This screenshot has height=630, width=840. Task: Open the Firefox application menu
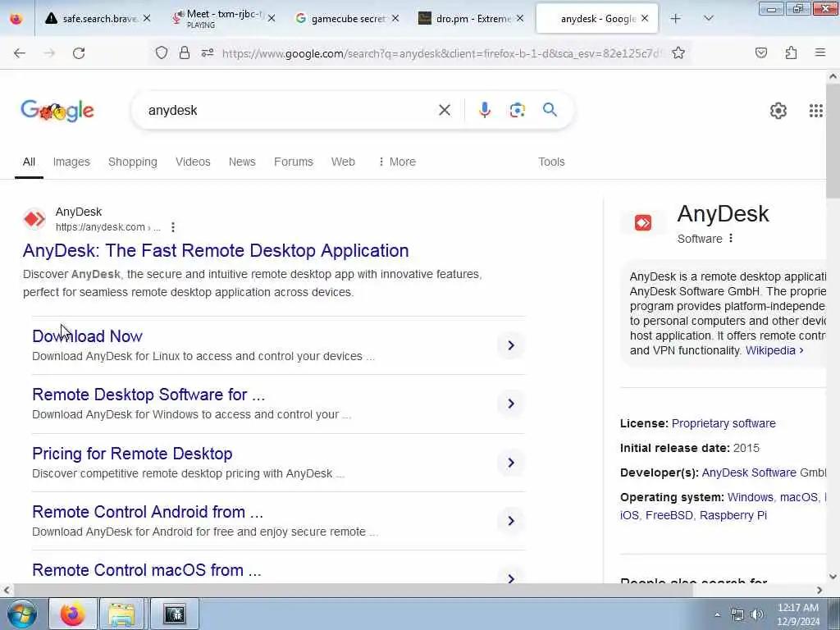pyautogui.click(x=820, y=52)
